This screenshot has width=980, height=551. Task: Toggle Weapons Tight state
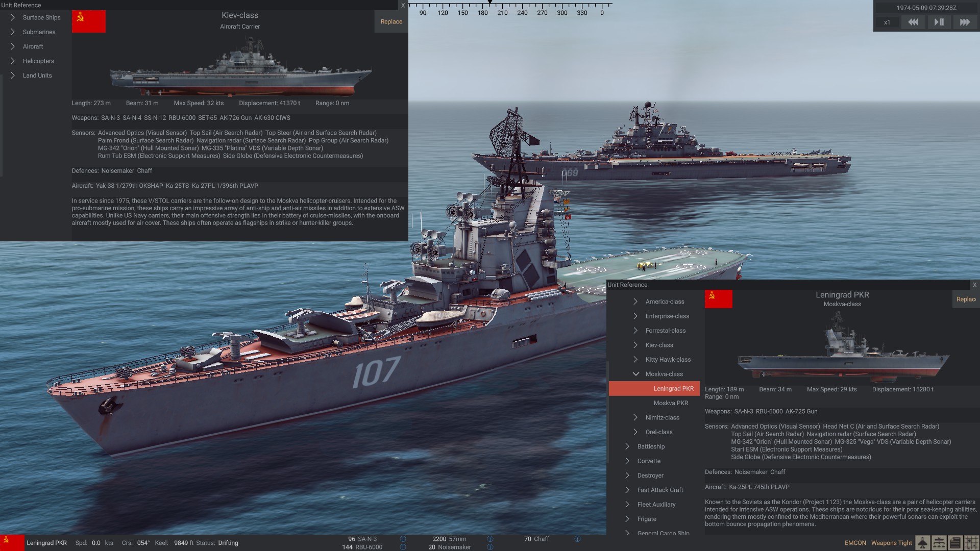pyautogui.click(x=891, y=543)
